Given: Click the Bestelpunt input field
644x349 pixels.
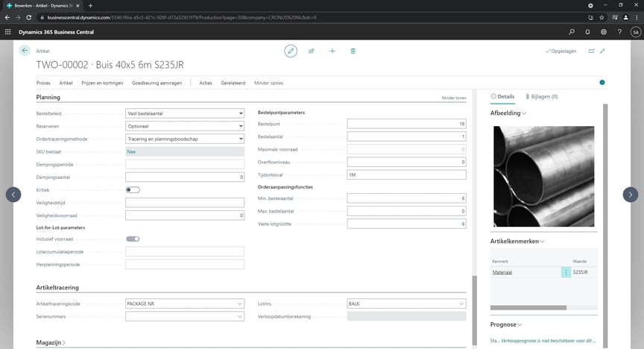Looking at the screenshot, I should (x=407, y=124).
